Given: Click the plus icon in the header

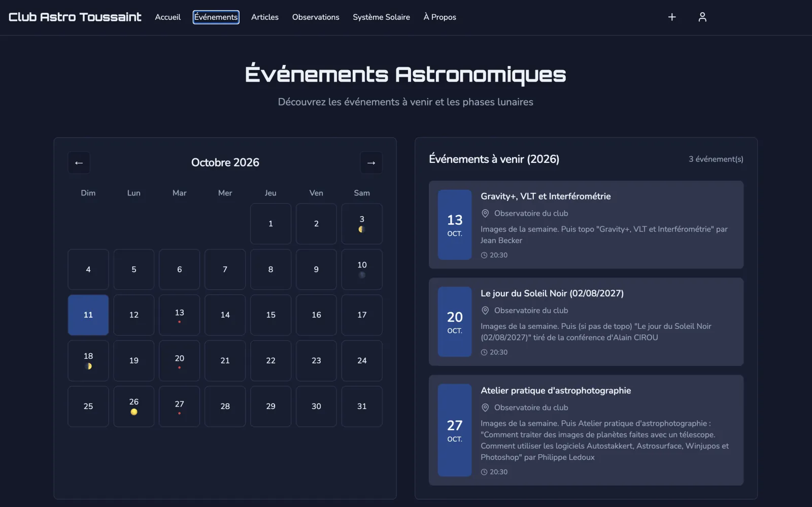Looking at the screenshot, I should coord(672,17).
